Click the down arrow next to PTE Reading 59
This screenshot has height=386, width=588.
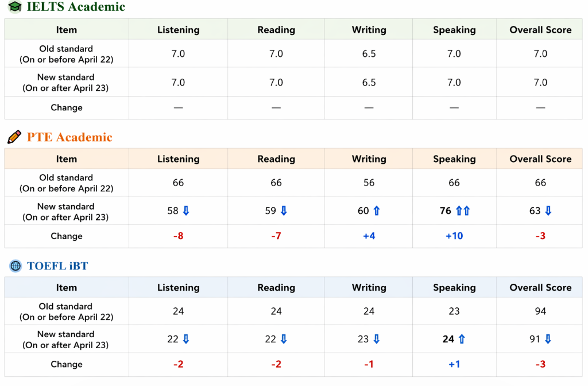(283, 211)
